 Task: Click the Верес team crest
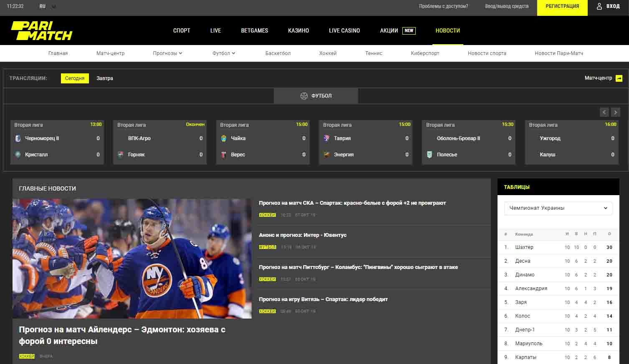(x=224, y=155)
